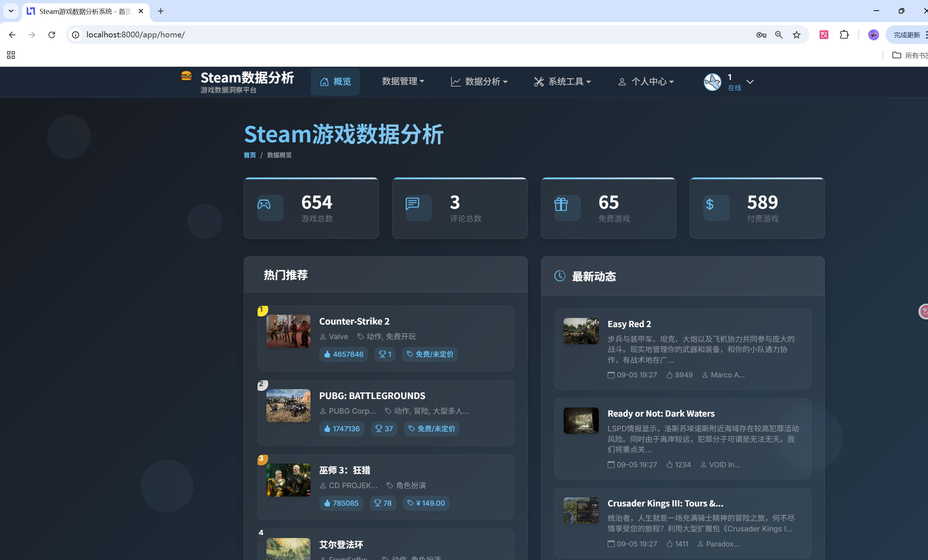Viewport: 928px width, 560px height.
Task: Click PUBG Corp... developer label
Action: click(347, 411)
